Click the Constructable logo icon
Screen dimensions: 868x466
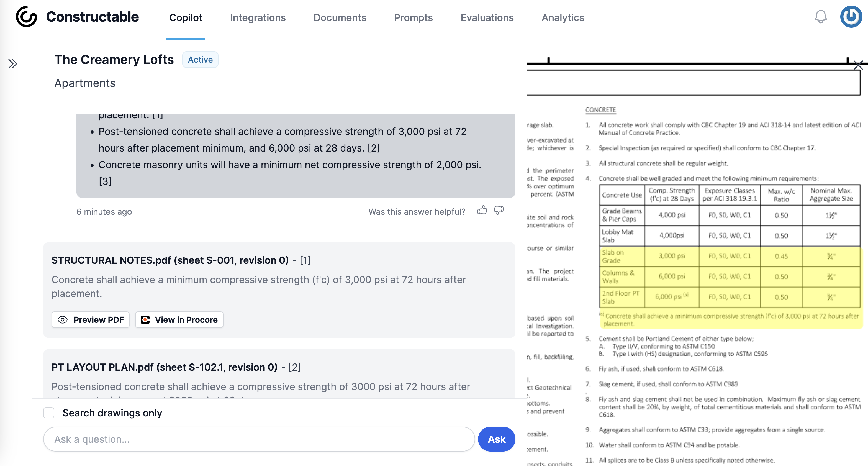coord(26,17)
